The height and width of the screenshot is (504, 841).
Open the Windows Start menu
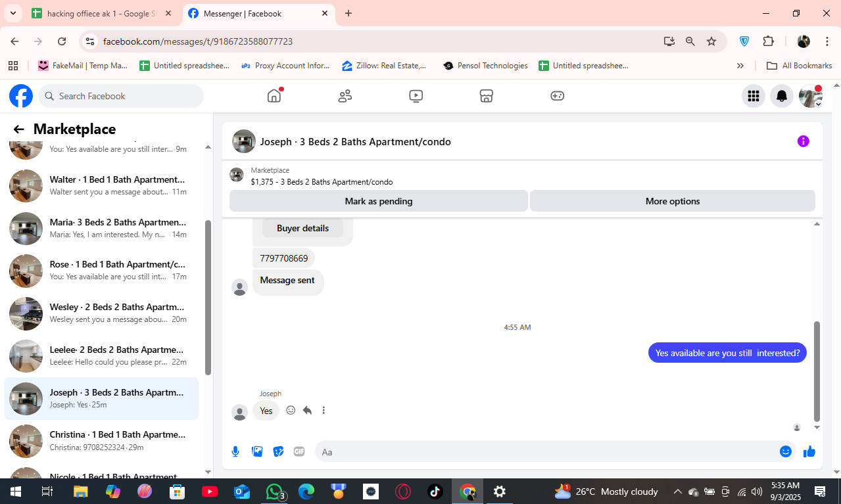point(15,492)
